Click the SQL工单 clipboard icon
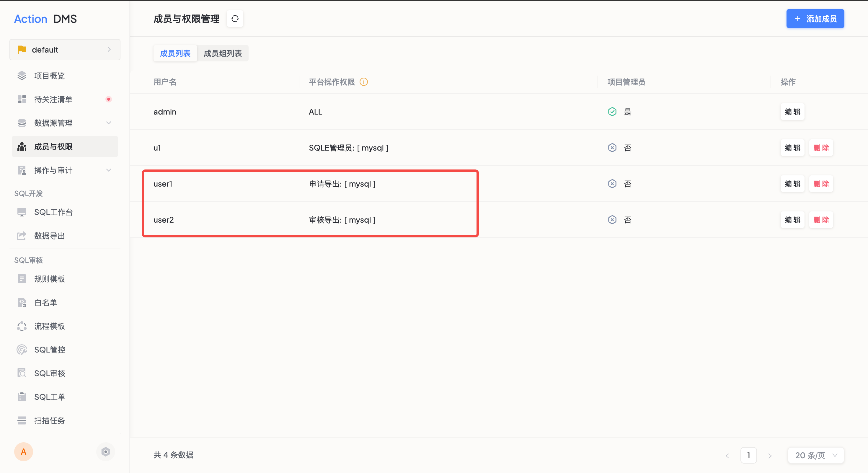 pyautogui.click(x=22, y=397)
